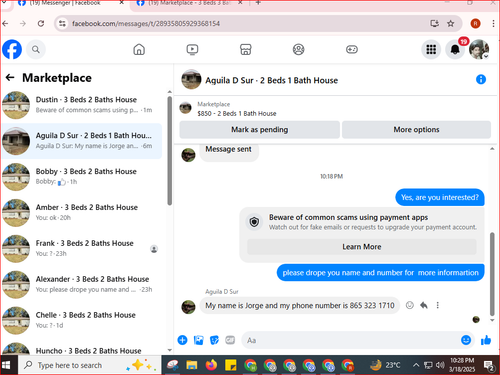Bookmark this page with star icon
The image size is (500, 375).
(x=451, y=23)
